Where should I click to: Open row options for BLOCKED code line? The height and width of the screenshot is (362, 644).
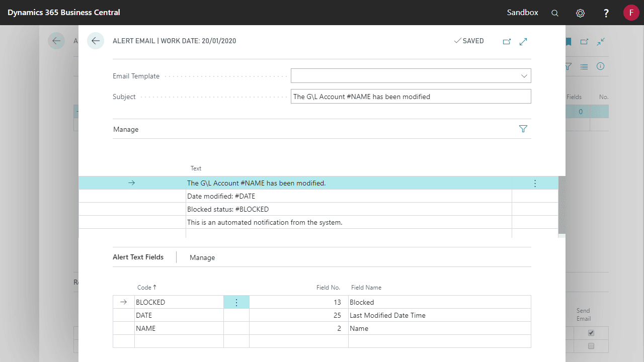coord(236,302)
